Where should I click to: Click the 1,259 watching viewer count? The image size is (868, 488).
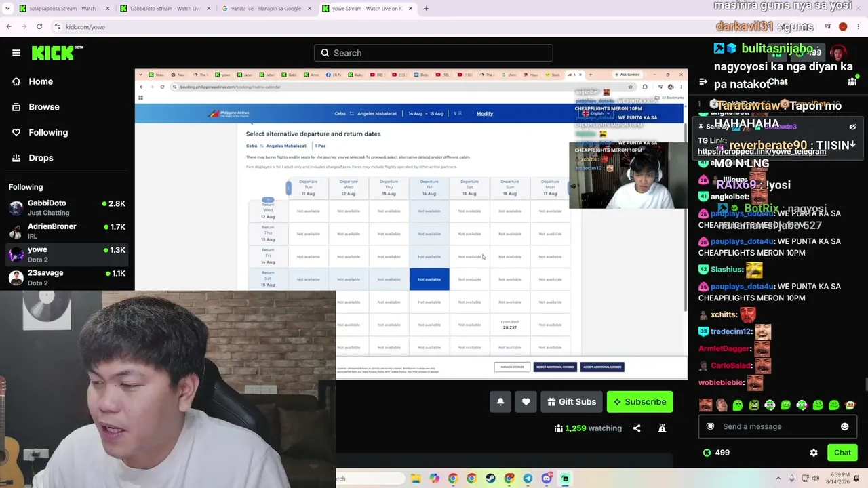tap(588, 428)
